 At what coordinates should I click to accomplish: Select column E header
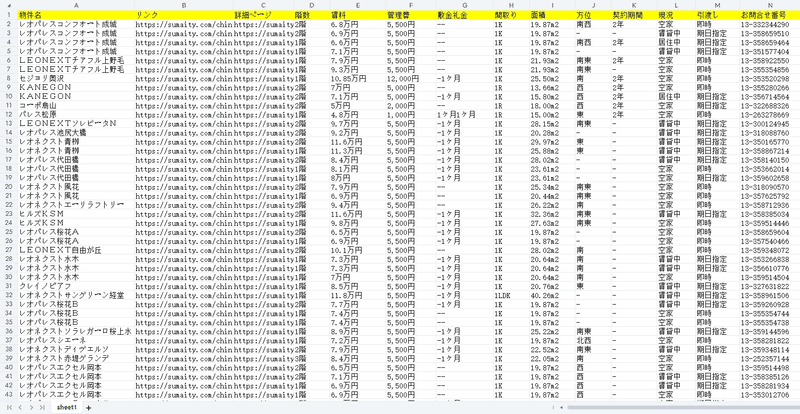click(358, 5)
